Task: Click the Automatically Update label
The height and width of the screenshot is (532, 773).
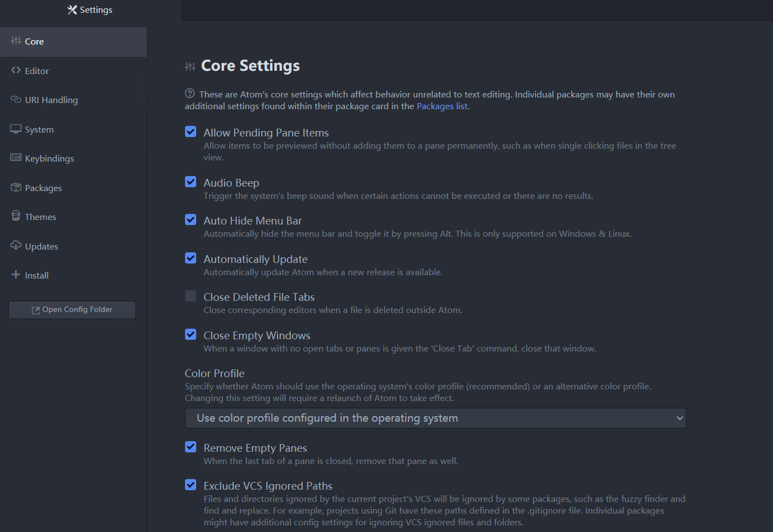Action: pyautogui.click(x=255, y=259)
